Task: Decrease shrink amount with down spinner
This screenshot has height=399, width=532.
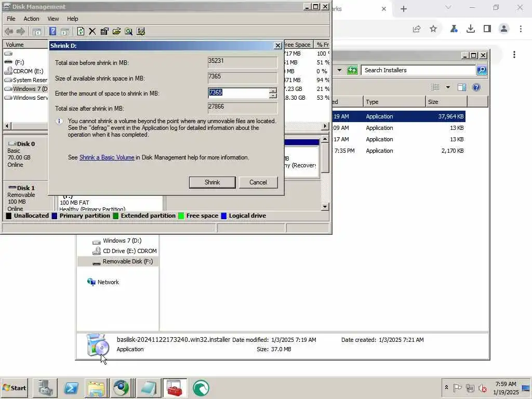Action: (273, 96)
